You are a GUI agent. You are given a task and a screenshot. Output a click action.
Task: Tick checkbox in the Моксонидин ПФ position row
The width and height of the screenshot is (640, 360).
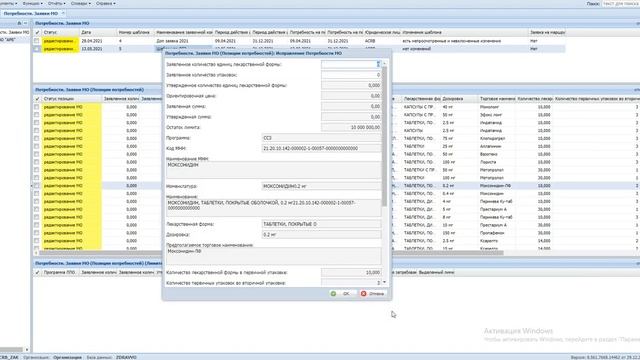[37, 186]
